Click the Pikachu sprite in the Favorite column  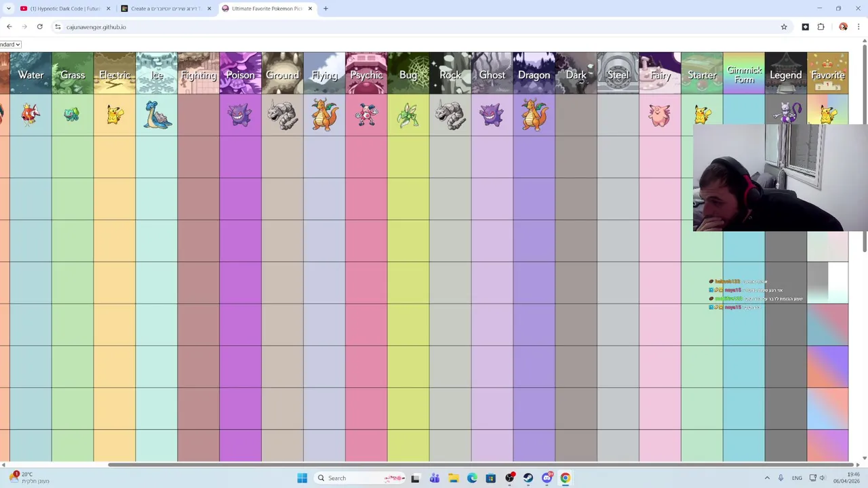[827, 113]
